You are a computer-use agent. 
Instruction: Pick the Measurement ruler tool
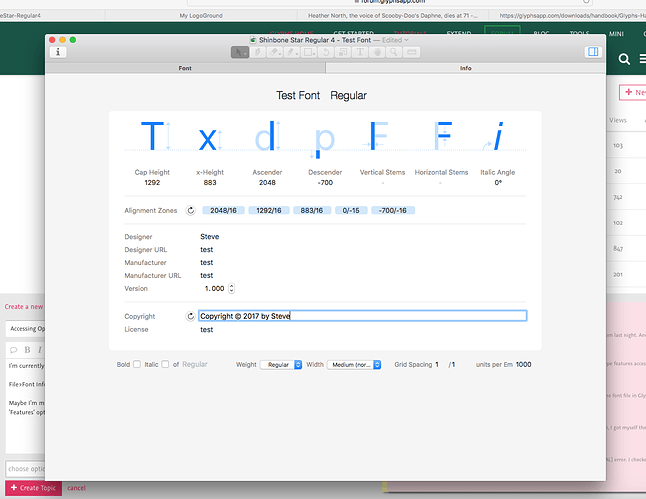[x=412, y=52]
